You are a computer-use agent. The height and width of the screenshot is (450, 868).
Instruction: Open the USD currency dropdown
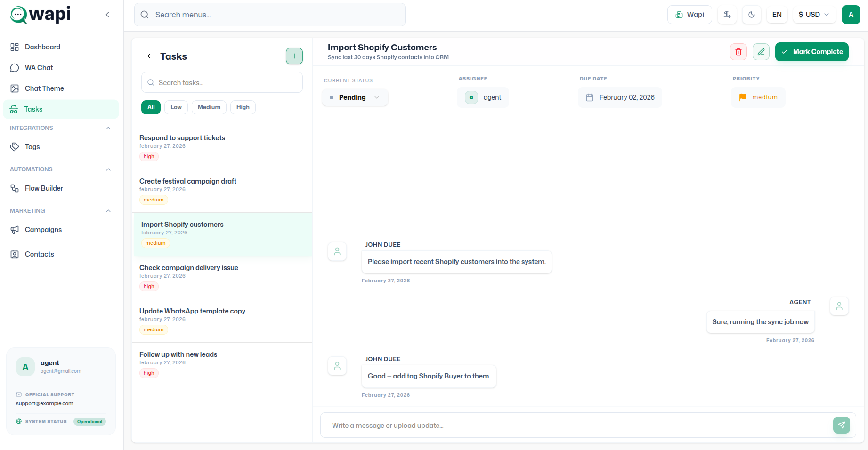point(814,15)
